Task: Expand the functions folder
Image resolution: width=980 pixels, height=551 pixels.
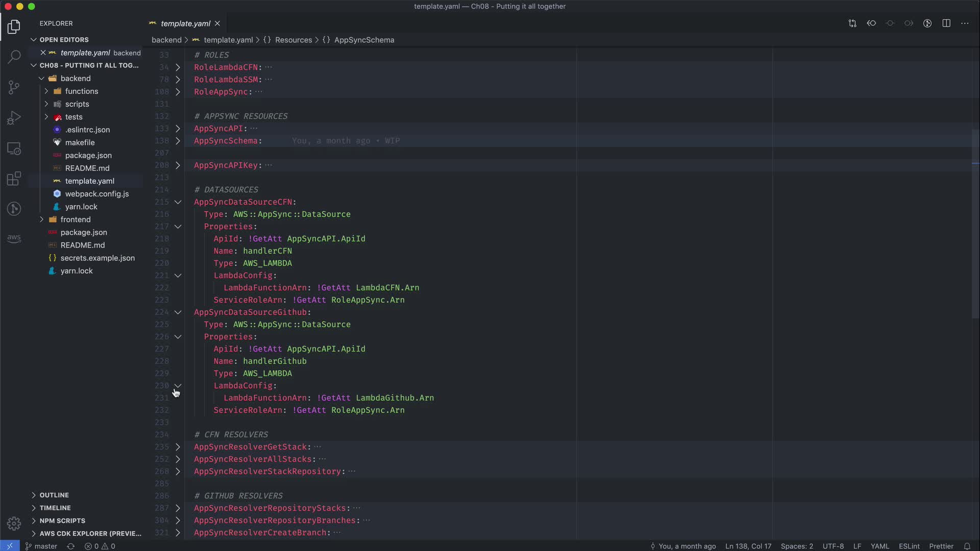Action: [81, 91]
